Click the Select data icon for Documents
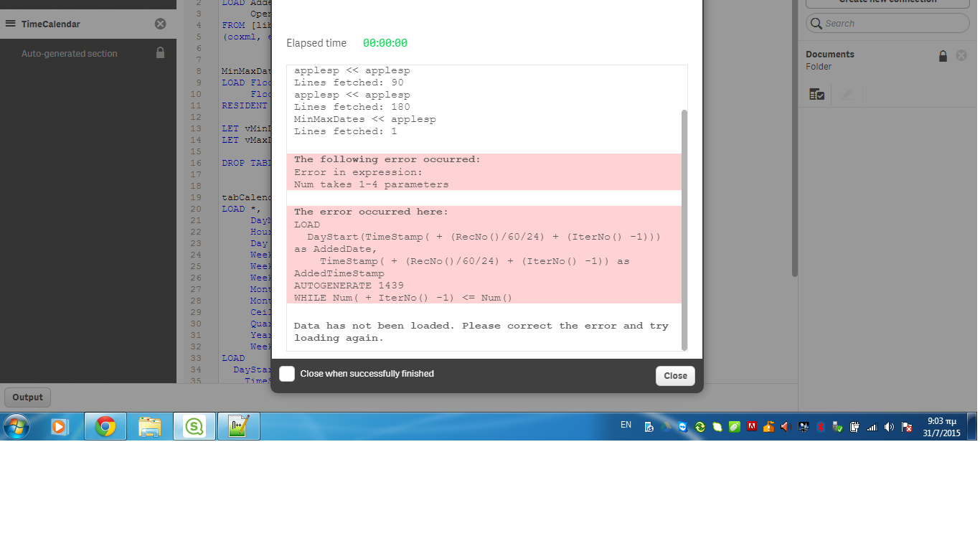The height and width of the screenshot is (551, 980). point(816,94)
